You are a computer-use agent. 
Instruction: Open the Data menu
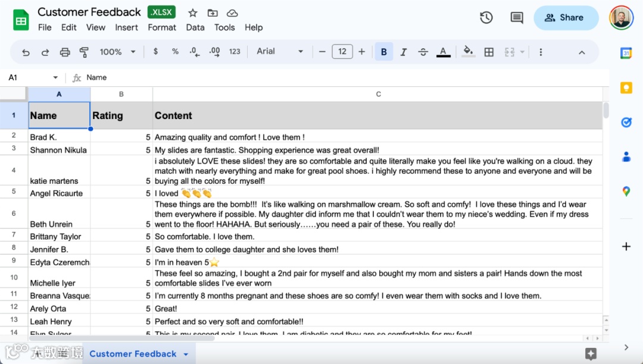coord(195,27)
